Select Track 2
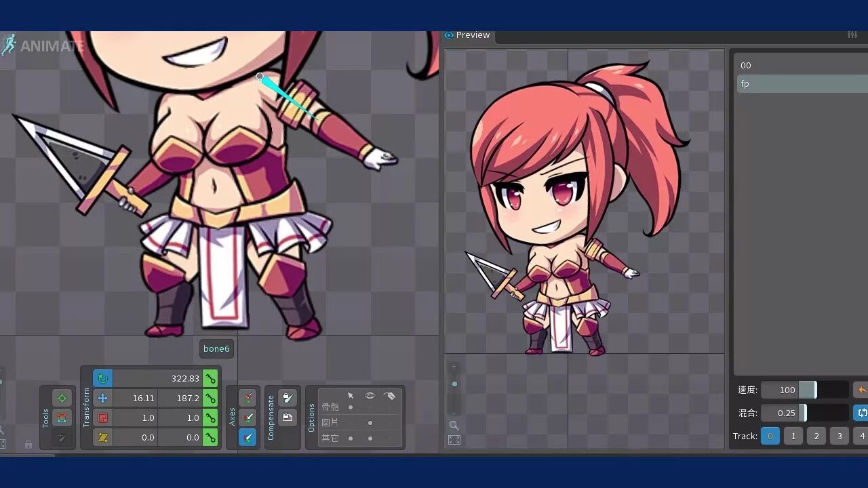 coord(816,436)
